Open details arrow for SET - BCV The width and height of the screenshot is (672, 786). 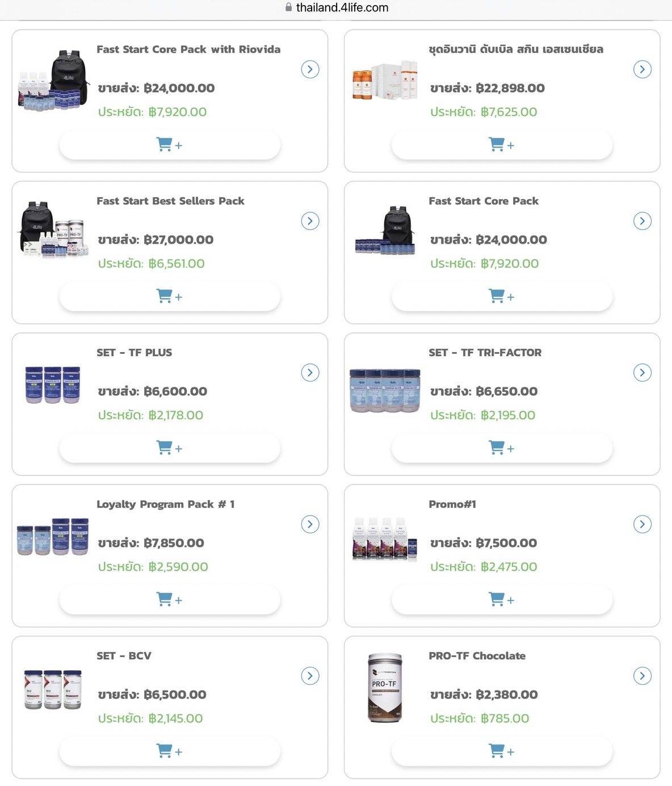point(310,676)
